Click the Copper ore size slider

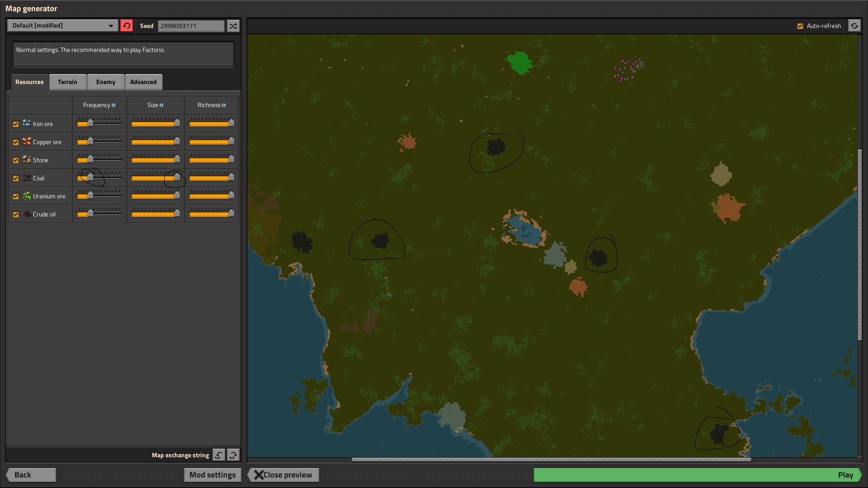coord(156,141)
